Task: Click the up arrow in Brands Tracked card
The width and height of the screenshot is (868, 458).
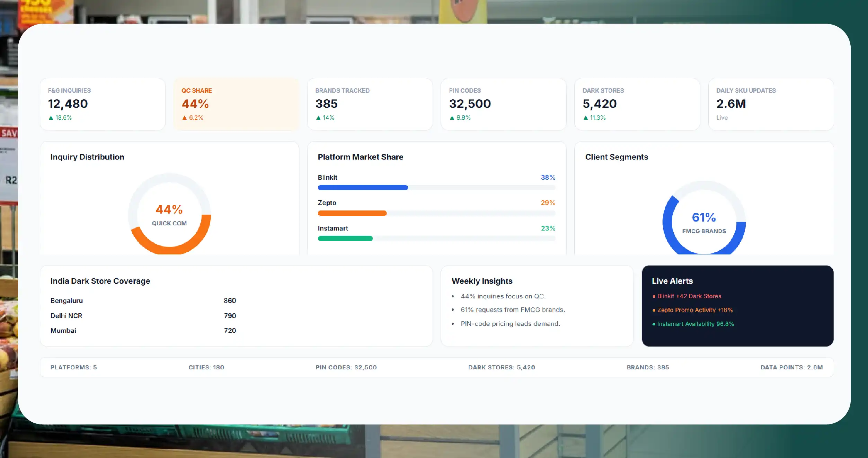Action: pos(318,118)
